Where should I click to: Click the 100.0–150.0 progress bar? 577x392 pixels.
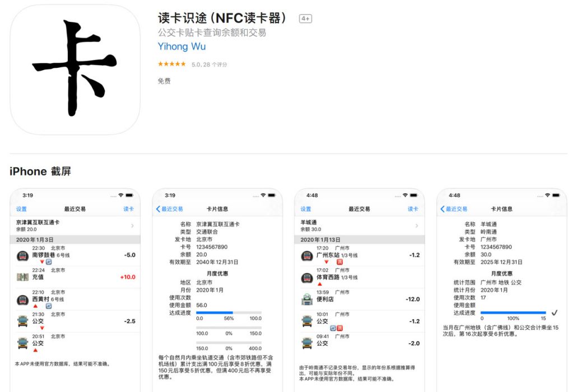tap(229, 327)
